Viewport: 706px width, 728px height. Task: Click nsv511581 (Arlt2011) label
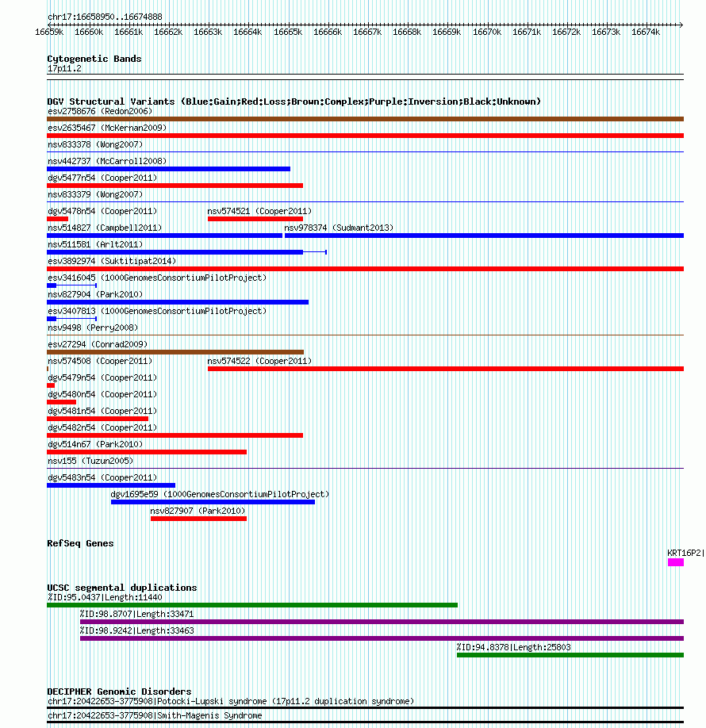tap(95, 245)
